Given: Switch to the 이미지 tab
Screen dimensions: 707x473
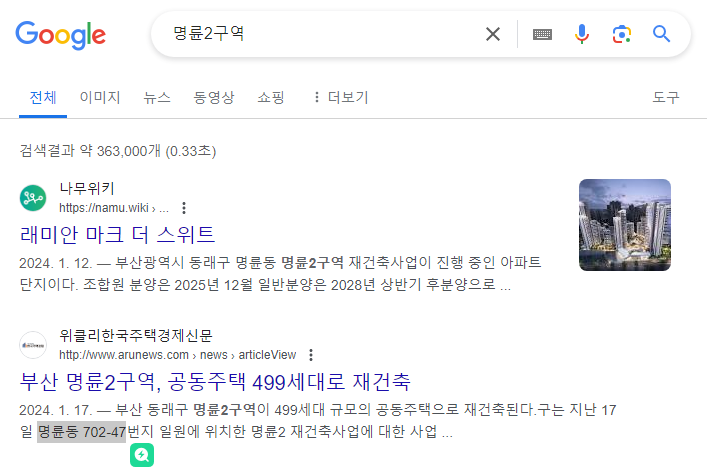Looking at the screenshot, I should 100,97.
